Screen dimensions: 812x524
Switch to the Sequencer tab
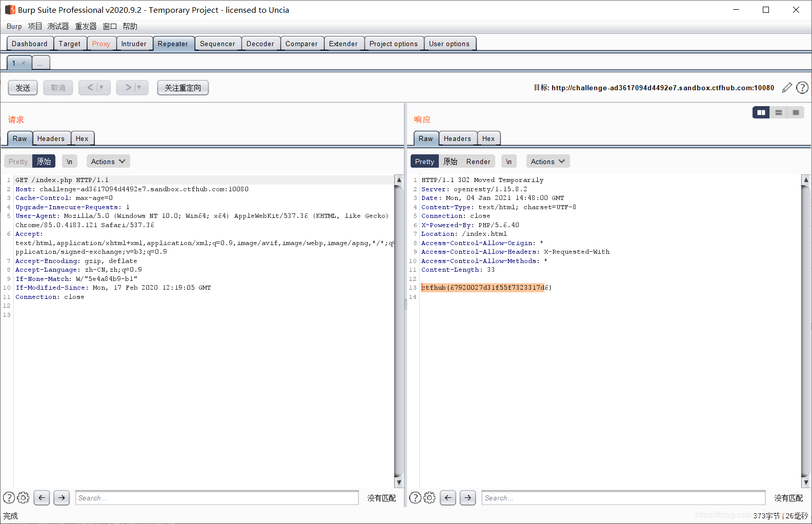tap(217, 44)
